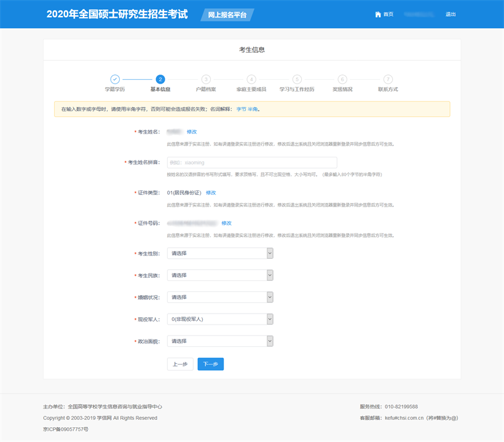Click step 5 circle 学习与工作经历
This screenshot has width=504, height=442.
click(x=297, y=79)
